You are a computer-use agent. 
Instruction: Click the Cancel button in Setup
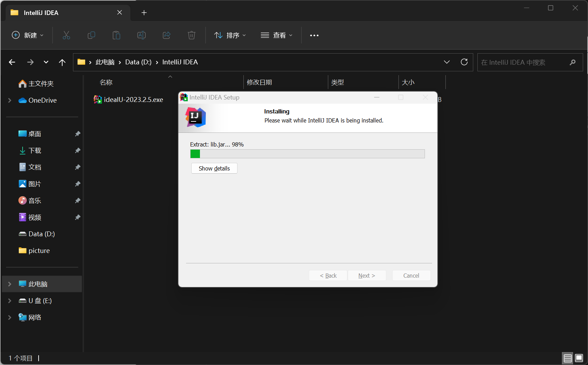tap(411, 276)
